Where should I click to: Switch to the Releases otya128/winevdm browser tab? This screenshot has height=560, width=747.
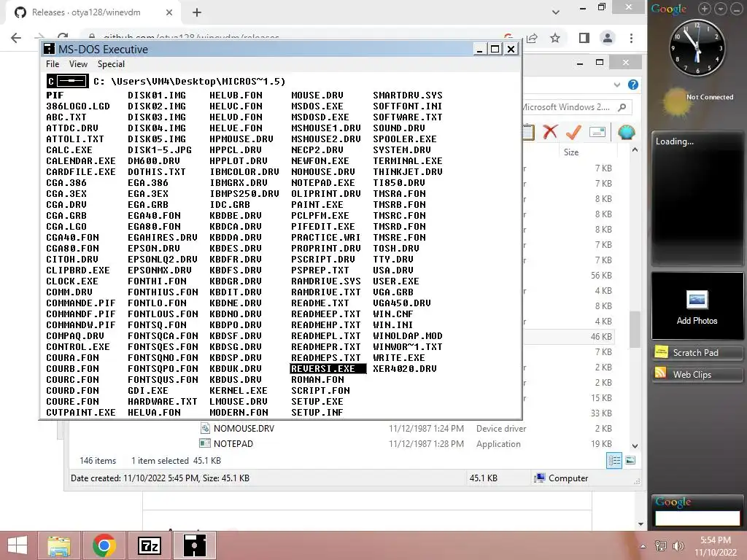(x=86, y=12)
